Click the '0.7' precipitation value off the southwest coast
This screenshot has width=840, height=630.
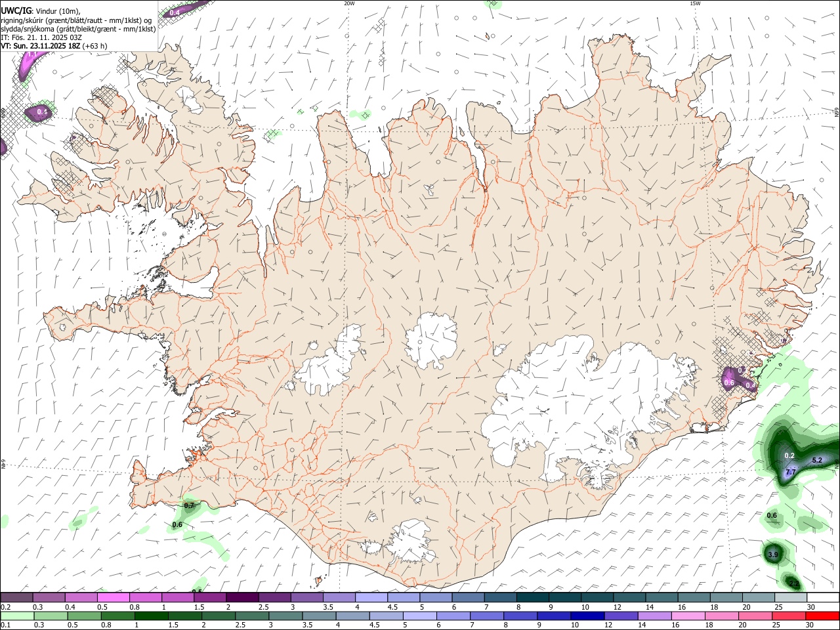pyautogui.click(x=189, y=506)
